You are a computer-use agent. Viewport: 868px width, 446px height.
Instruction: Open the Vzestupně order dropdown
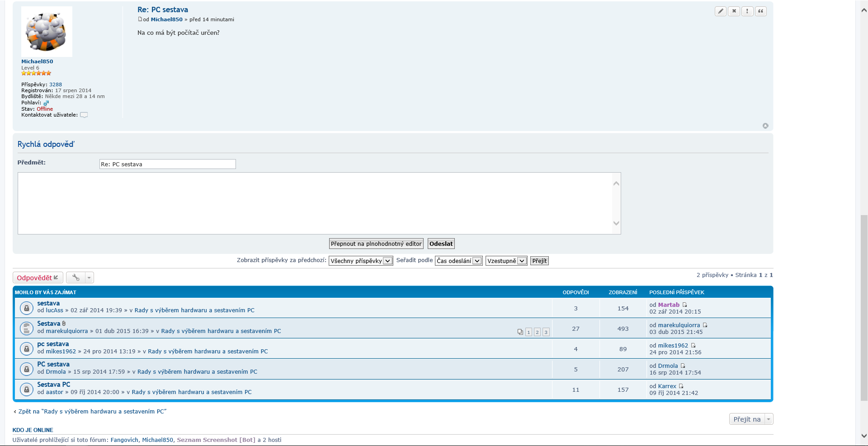click(x=506, y=261)
